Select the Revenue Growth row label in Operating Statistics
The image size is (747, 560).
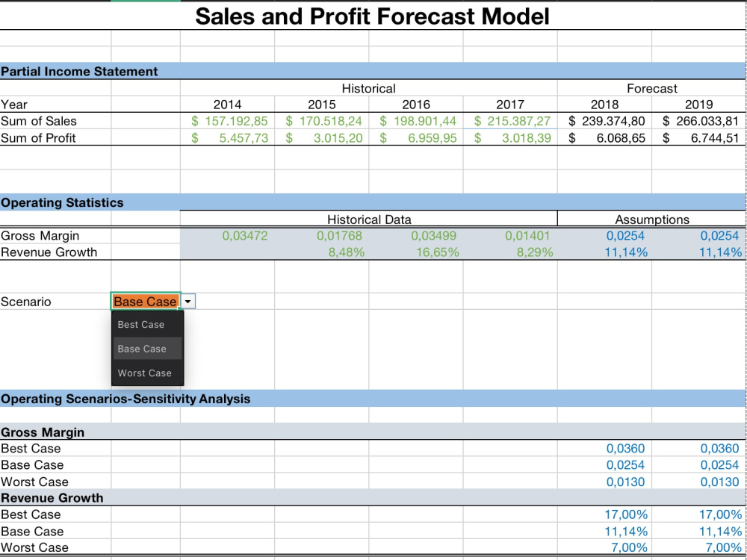[x=49, y=252]
